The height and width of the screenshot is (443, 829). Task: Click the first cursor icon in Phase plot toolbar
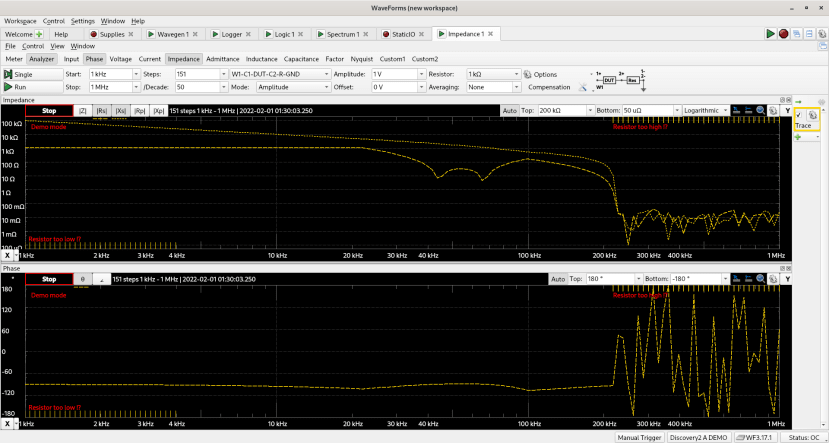click(736, 279)
